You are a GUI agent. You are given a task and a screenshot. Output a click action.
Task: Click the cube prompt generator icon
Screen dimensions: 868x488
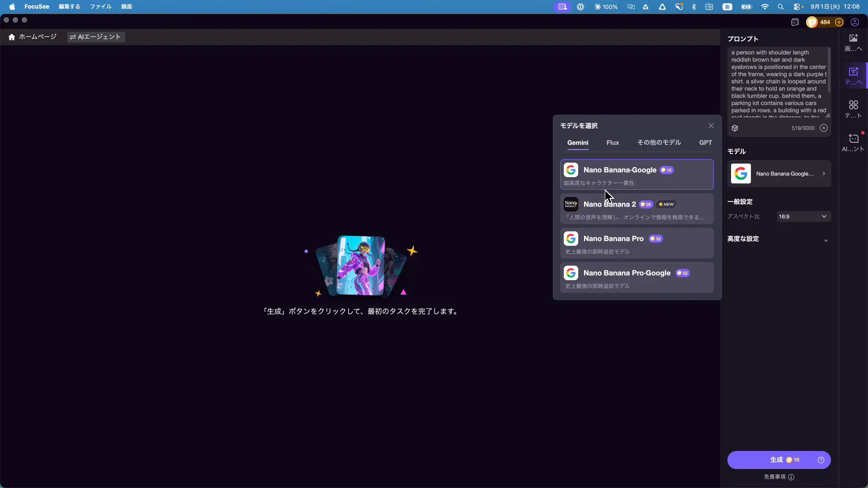coord(735,128)
